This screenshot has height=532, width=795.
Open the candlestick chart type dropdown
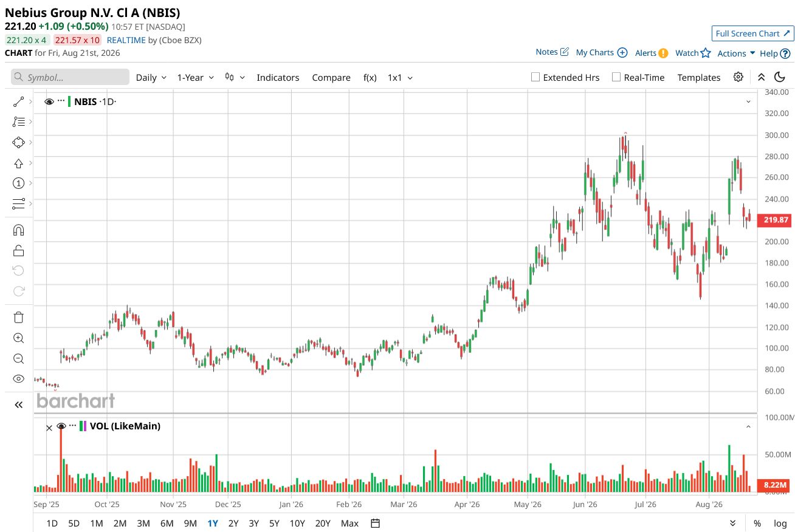235,77
